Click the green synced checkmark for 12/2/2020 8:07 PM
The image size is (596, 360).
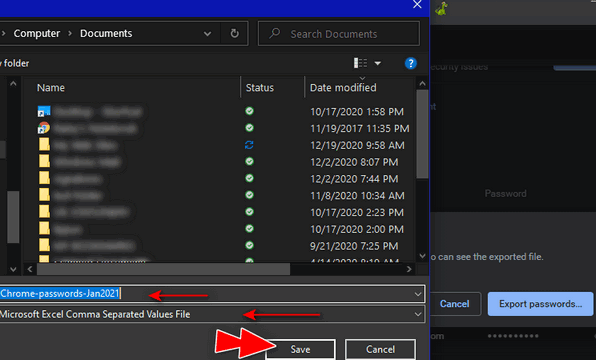(x=249, y=162)
